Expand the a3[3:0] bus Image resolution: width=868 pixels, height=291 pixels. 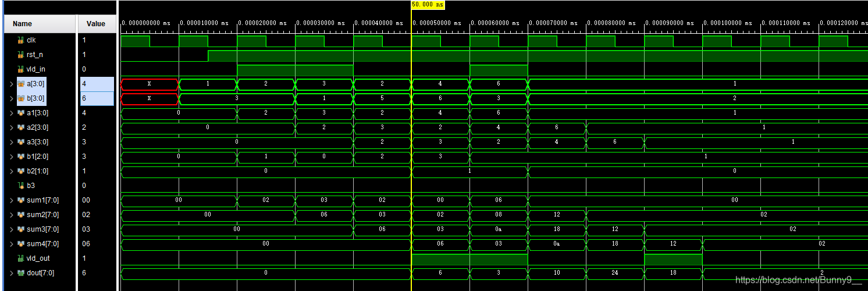coord(11,142)
